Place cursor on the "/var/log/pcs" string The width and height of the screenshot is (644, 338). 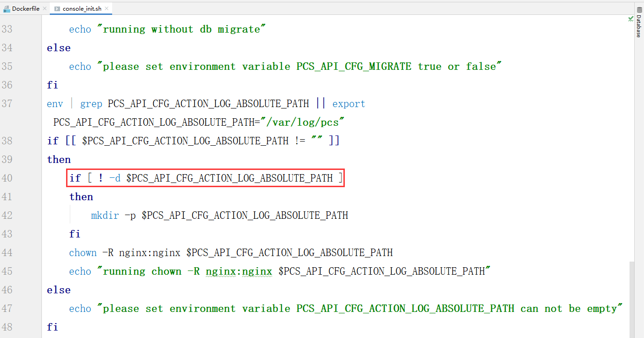click(302, 122)
